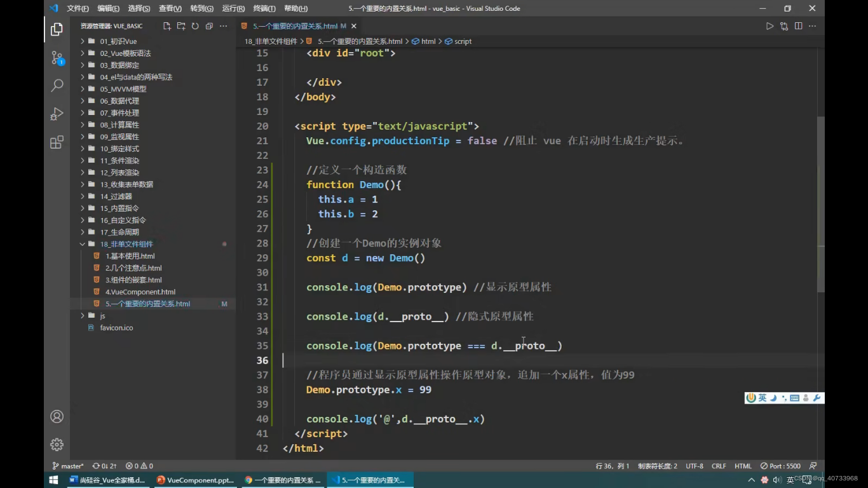Viewport: 868px width, 488px height.
Task: Open the Windows Start menu
Action: coord(53,480)
